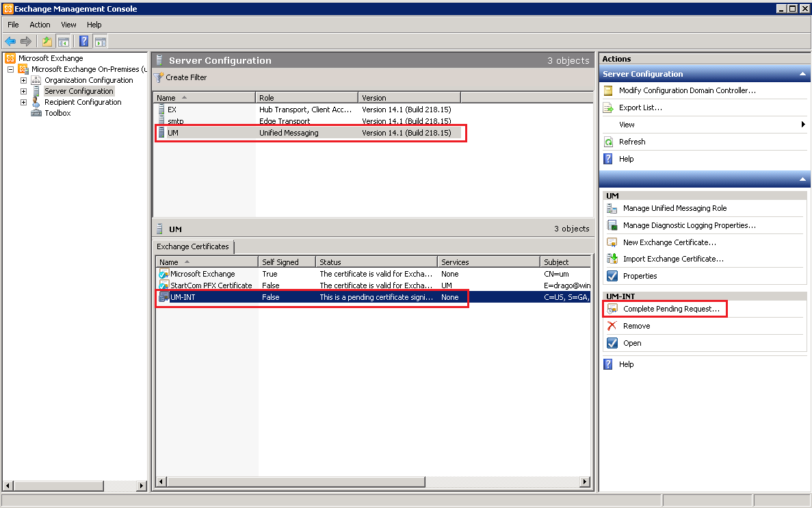Click Modify Configuration Domain Controller action
Screen dimensions: 812x508
687,90
